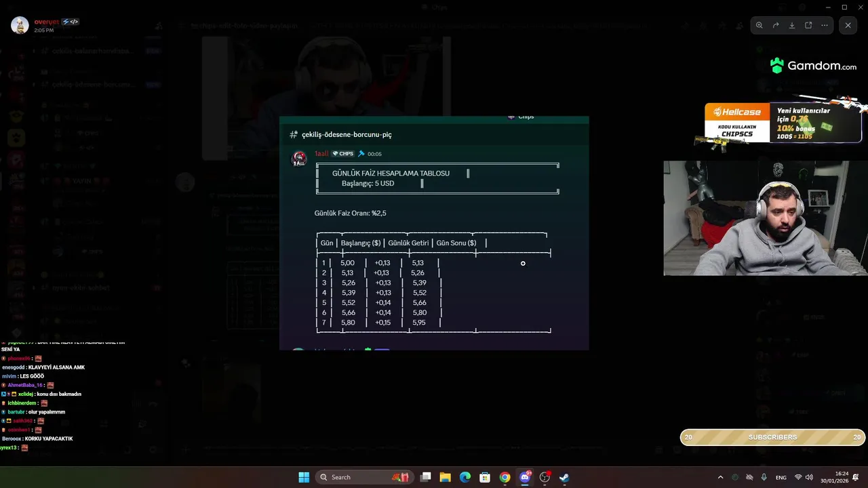Click the microphone tray icon
The image size is (868, 488).
pos(764,477)
